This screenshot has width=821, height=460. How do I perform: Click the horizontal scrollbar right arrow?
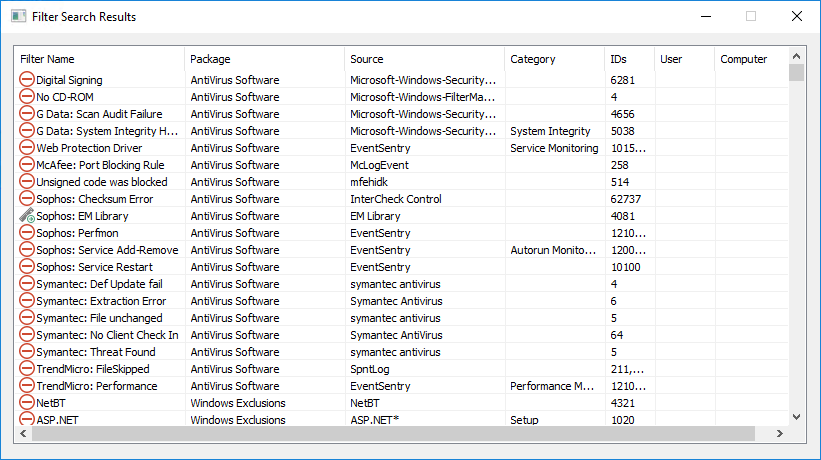780,433
